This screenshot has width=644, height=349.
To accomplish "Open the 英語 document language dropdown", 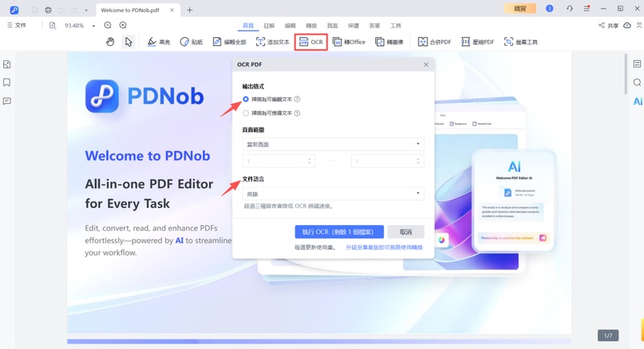I will (x=332, y=194).
